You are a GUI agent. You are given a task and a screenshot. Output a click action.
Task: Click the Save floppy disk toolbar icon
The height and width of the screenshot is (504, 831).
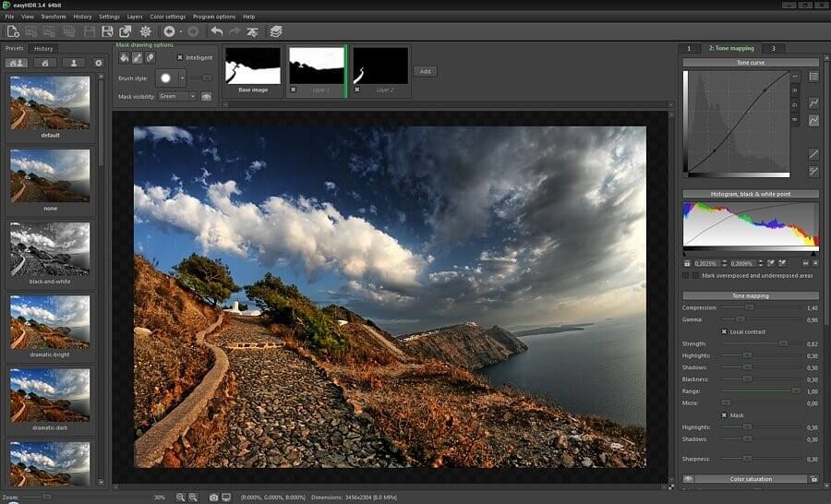click(x=108, y=31)
